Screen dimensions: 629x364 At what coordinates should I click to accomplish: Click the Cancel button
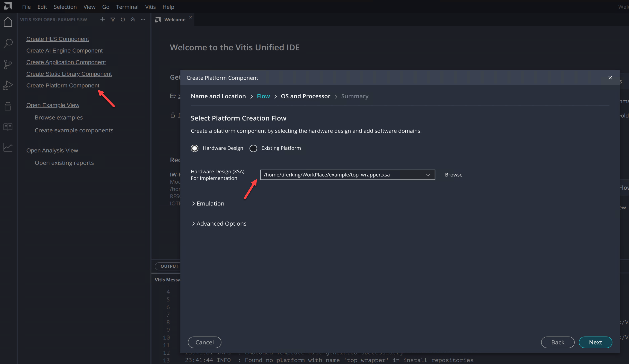pos(205,342)
